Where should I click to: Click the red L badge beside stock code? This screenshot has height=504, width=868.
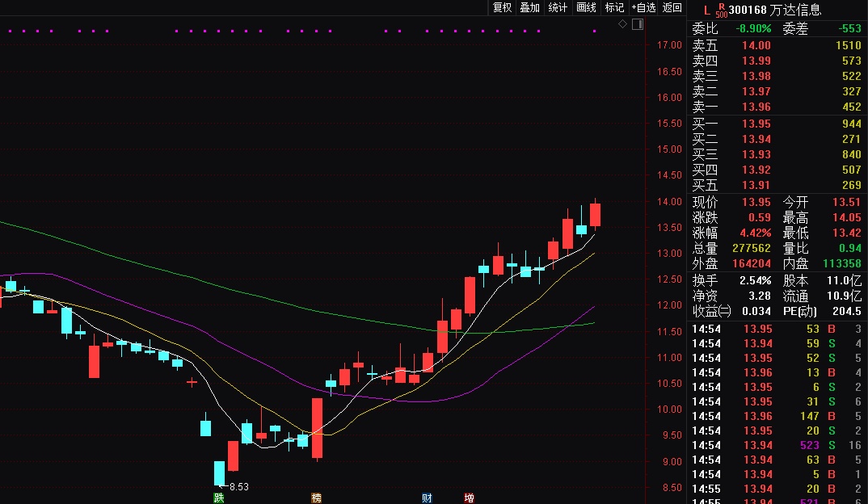707,10
